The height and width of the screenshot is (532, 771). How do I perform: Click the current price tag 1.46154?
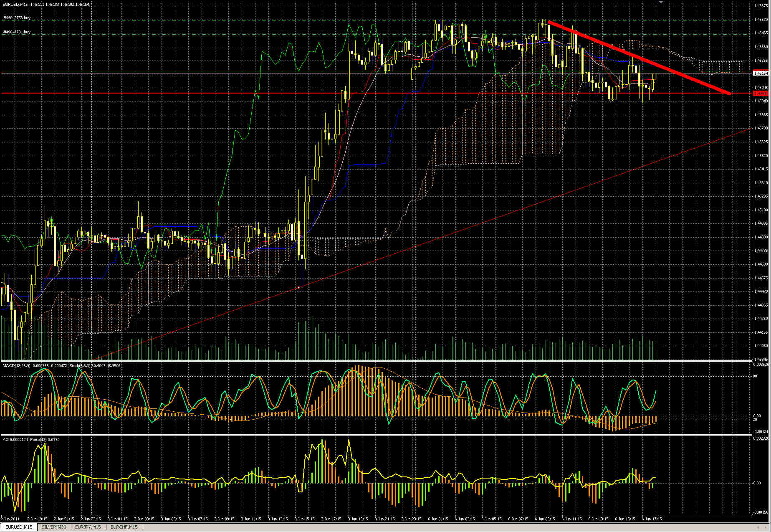(761, 73)
